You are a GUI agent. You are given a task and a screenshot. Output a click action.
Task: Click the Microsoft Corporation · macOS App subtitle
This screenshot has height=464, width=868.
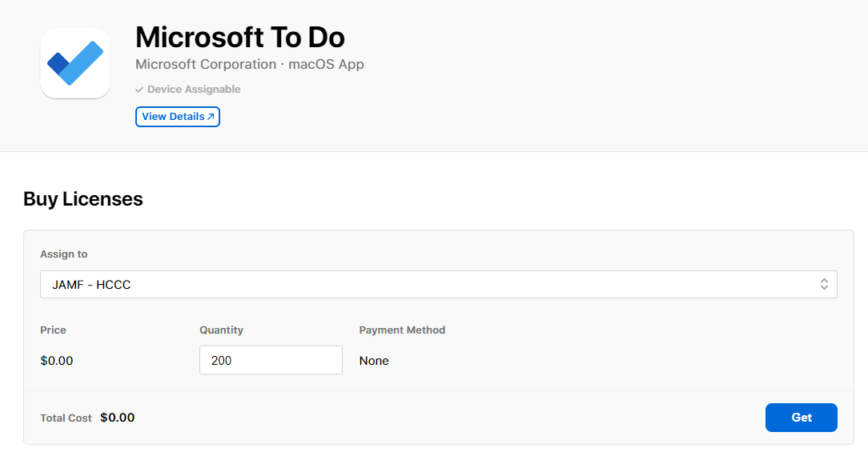(250, 64)
